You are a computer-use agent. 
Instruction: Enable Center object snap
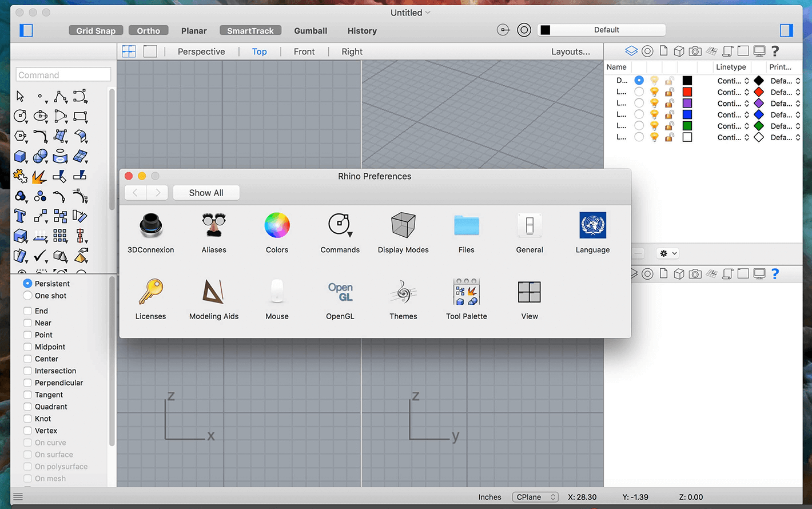pos(27,359)
